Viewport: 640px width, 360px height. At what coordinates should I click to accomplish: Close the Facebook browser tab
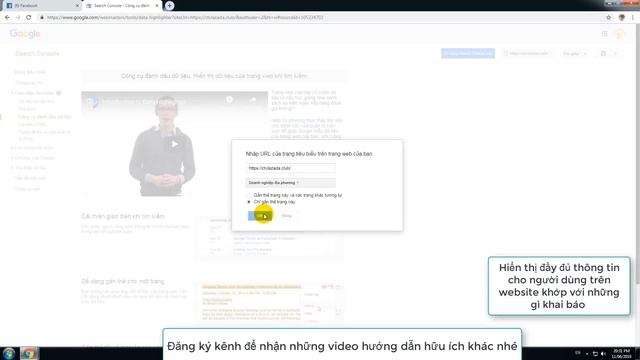click(78, 6)
